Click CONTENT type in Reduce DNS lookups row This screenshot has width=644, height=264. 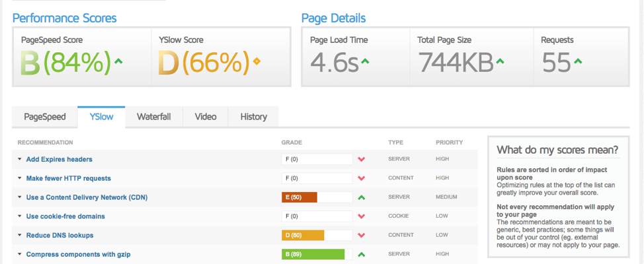(401, 236)
